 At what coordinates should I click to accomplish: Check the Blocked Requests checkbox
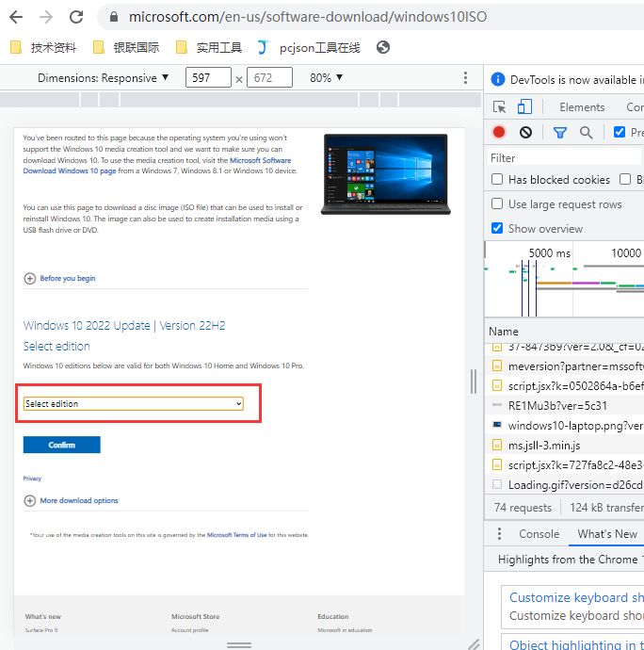click(x=625, y=179)
